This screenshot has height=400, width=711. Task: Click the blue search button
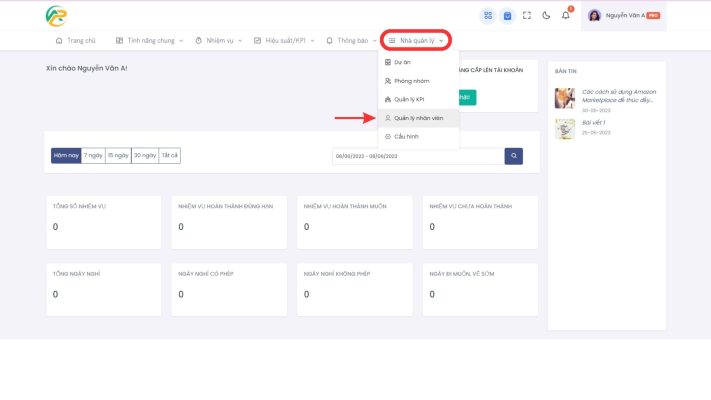(x=514, y=156)
